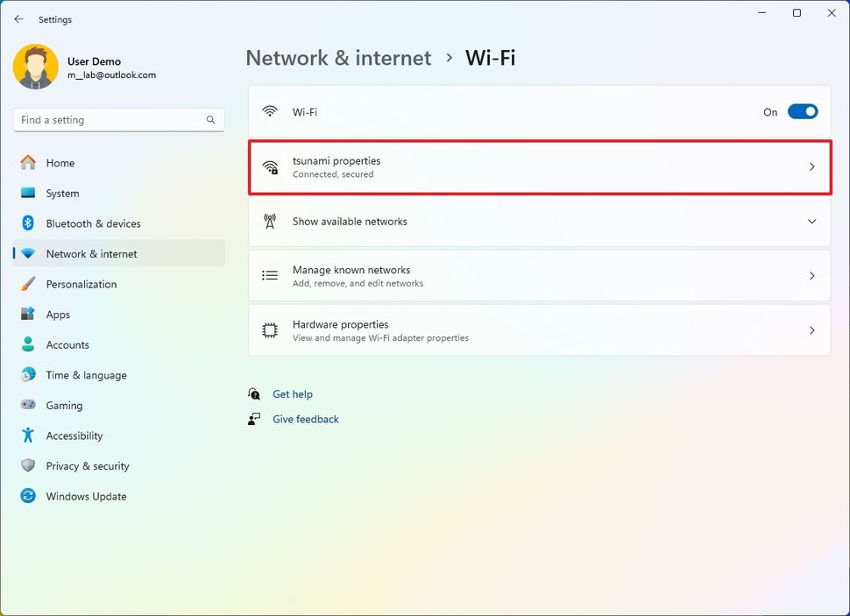This screenshot has width=850, height=616.
Task: Click the Bluetooth & devices sidebar icon
Action: tap(27, 223)
